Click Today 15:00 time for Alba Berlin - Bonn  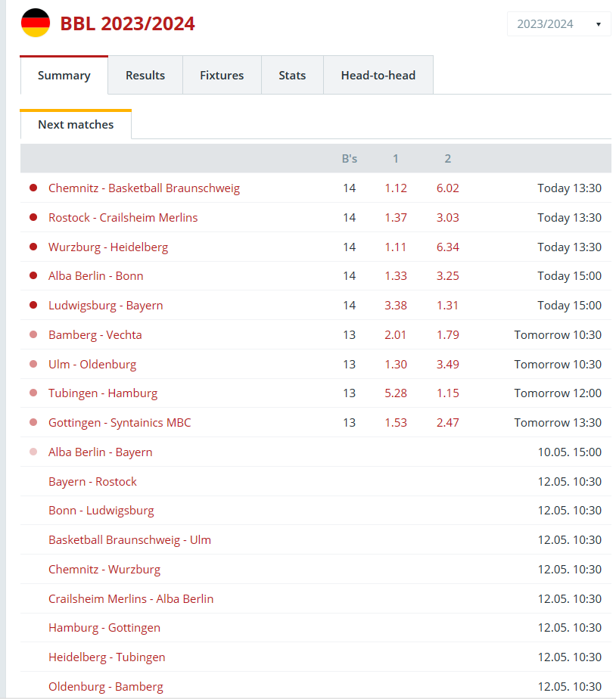pos(569,276)
